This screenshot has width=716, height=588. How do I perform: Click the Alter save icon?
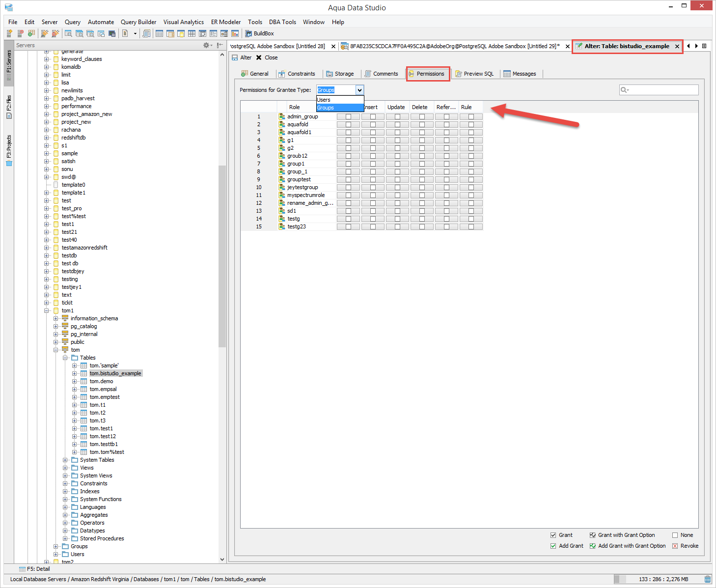tap(235, 57)
